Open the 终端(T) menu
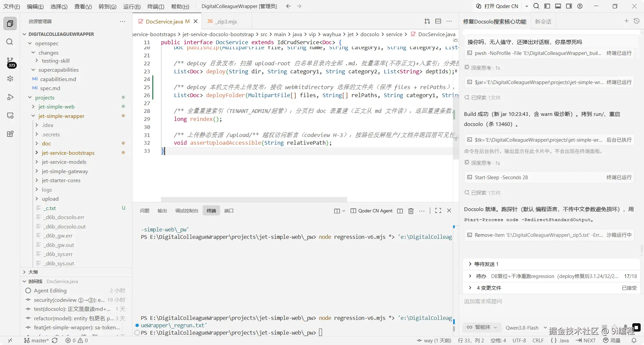This screenshot has height=345, width=644. (156, 6)
